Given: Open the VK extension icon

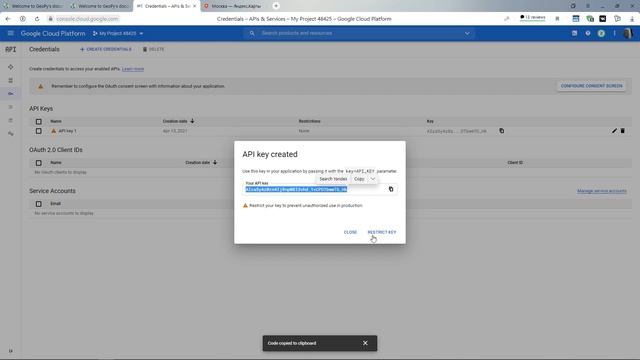Looking at the screenshot, I should (x=603, y=19).
